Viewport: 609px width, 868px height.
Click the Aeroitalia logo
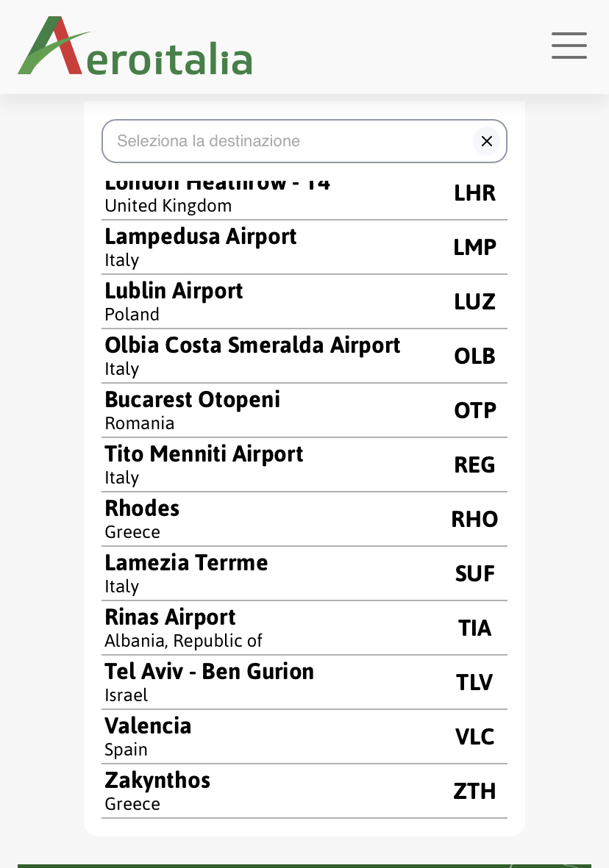tap(135, 47)
